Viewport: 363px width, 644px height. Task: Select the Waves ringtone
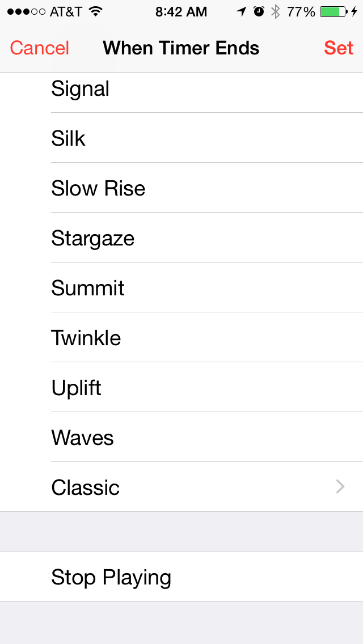82,437
